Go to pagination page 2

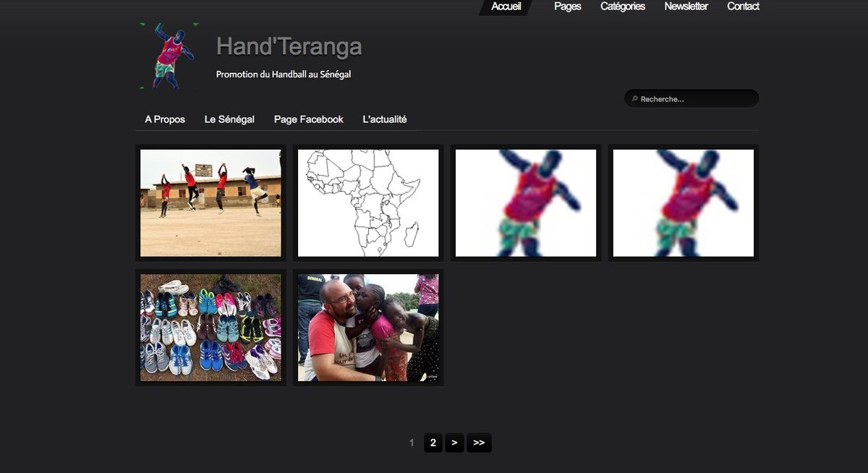[x=433, y=443]
